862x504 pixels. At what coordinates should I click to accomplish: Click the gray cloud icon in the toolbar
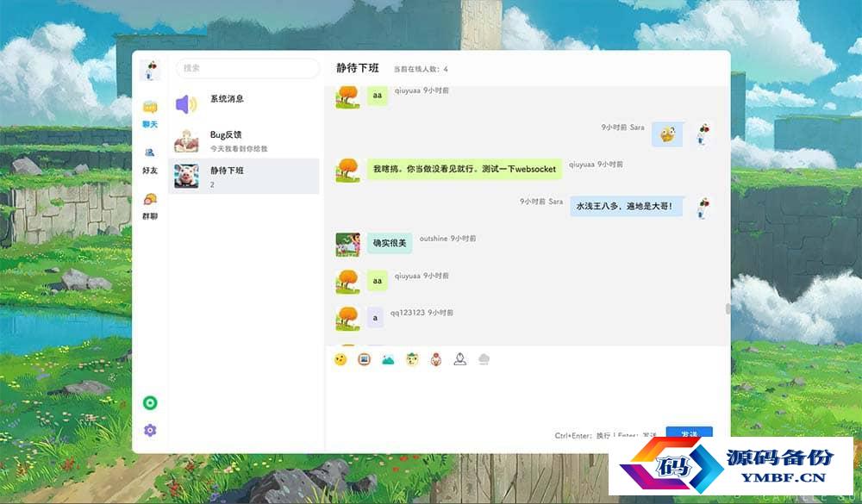point(484,359)
